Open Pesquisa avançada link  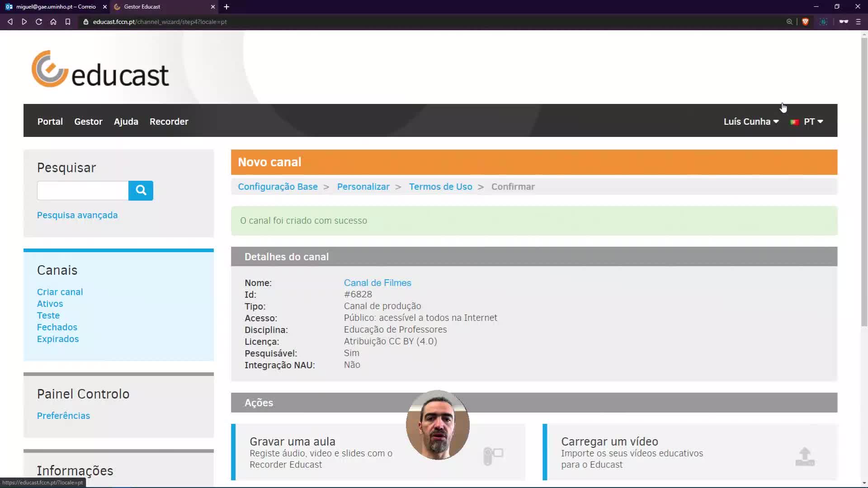point(77,215)
